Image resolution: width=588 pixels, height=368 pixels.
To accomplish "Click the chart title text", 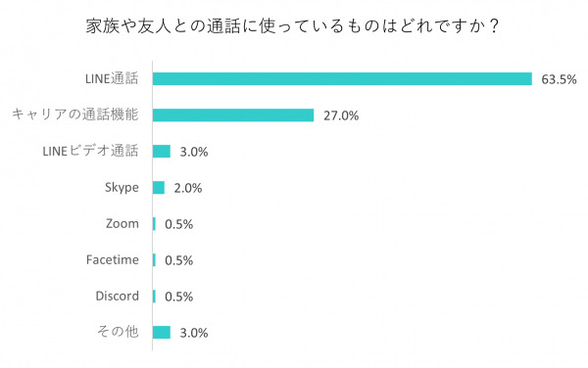I will (x=293, y=26).
